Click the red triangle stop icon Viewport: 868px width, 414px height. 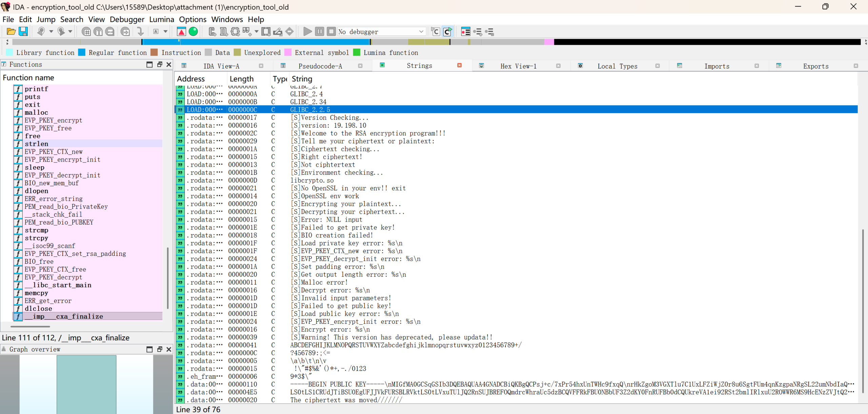(x=181, y=32)
